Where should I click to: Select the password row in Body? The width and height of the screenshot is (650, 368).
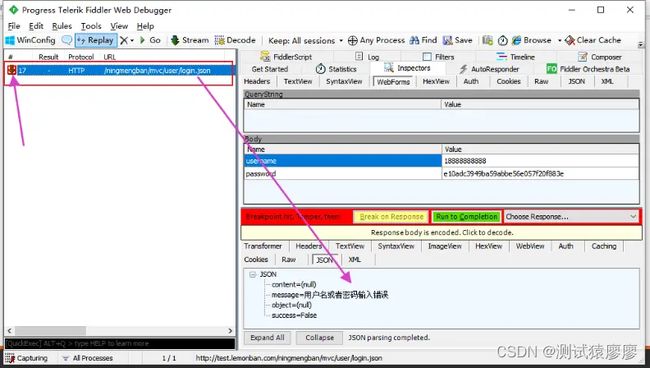(x=441, y=174)
